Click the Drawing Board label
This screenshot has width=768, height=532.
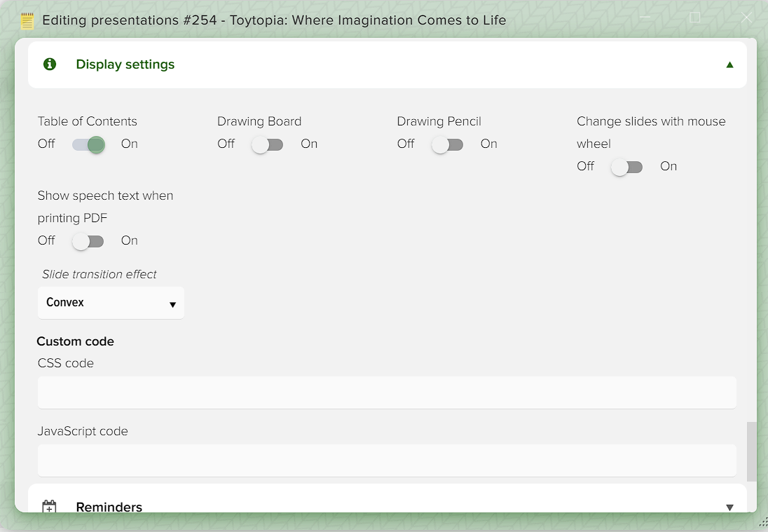coord(259,121)
